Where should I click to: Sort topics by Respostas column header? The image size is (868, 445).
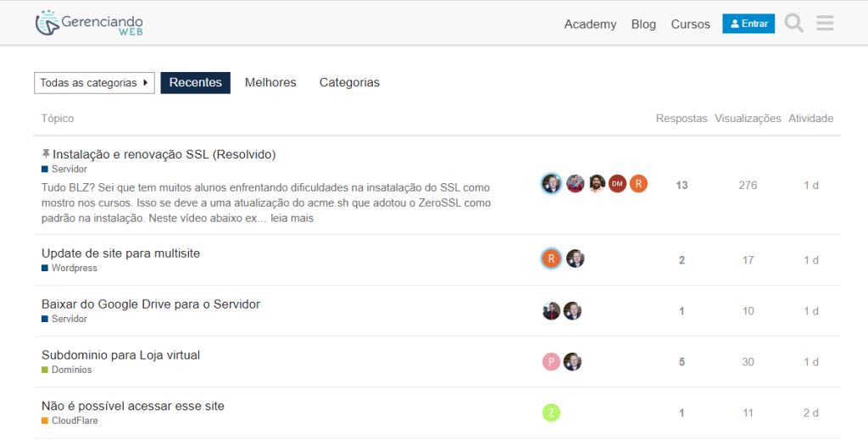(x=681, y=119)
